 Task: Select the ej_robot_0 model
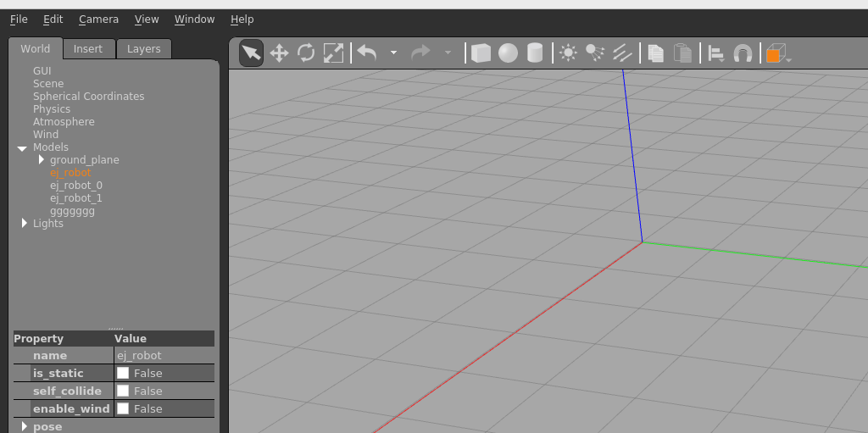(76, 186)
